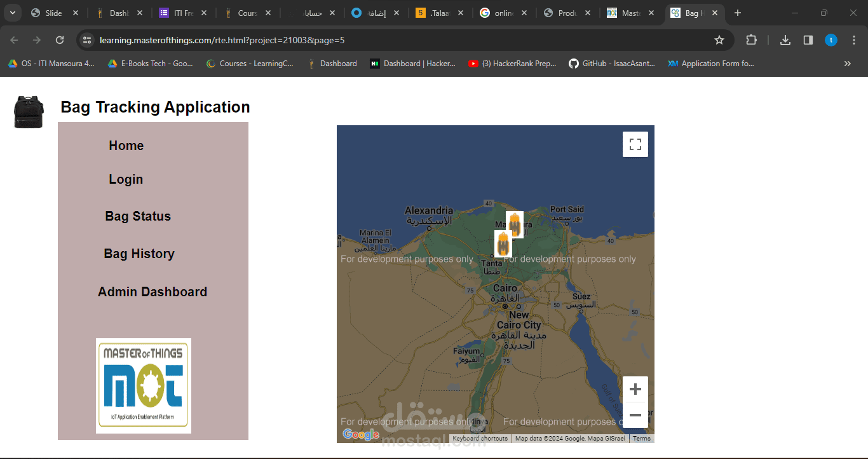This screenshot has width=868, height=459.
Task: Click the lower bag marker above Tanta
Action: pos(503,243)
